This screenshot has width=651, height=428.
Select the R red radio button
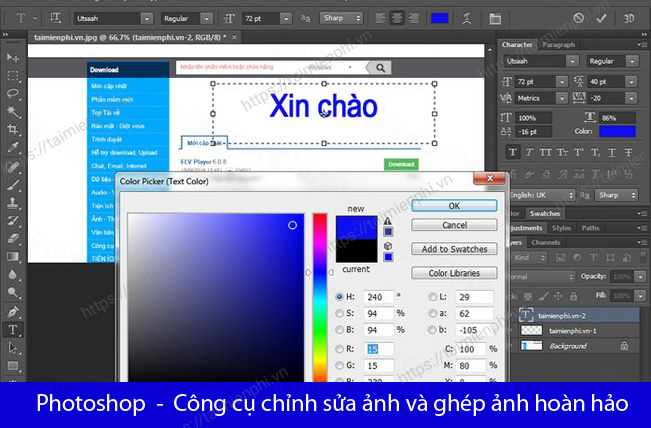coord(339,349)
